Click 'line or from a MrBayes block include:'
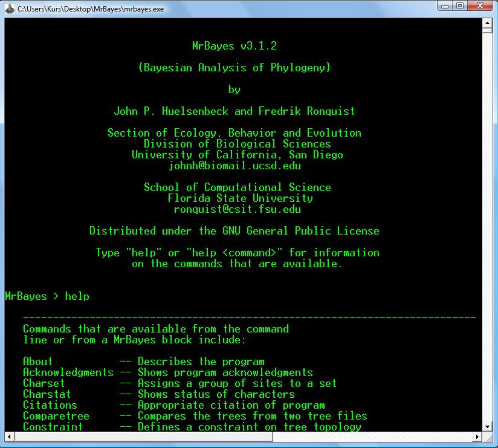Viewport: 498px width, 448px height. (135, 340)
